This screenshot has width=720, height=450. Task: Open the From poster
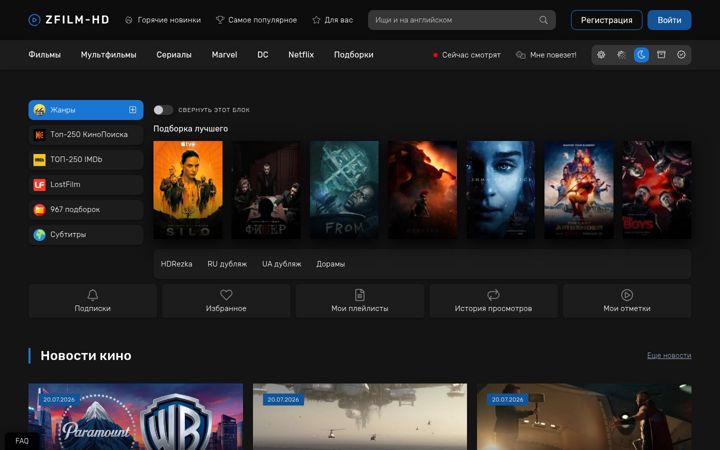point(344,190)
